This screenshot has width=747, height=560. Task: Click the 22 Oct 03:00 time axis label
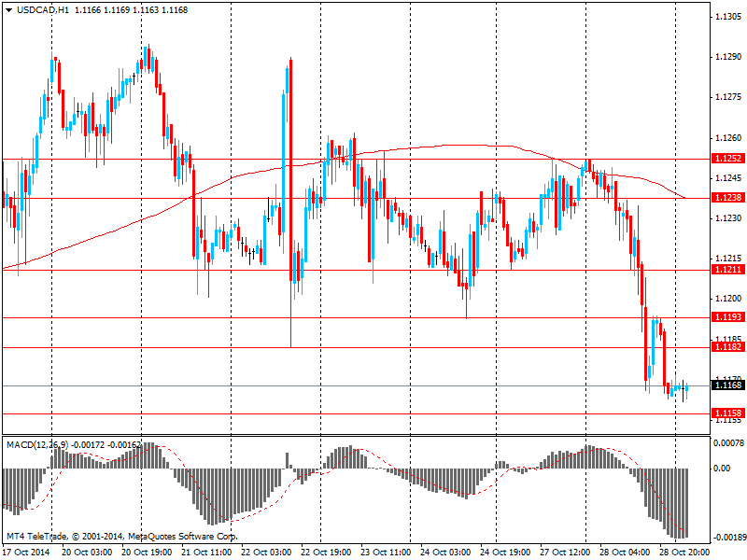(267, 553)
